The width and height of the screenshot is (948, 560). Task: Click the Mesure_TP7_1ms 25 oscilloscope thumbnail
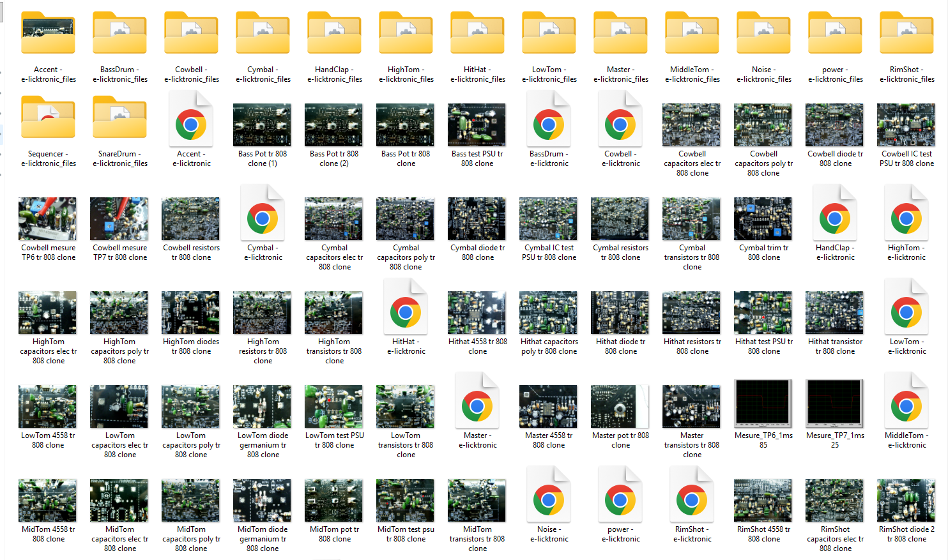pyautogui.click(x=834, y=403)
